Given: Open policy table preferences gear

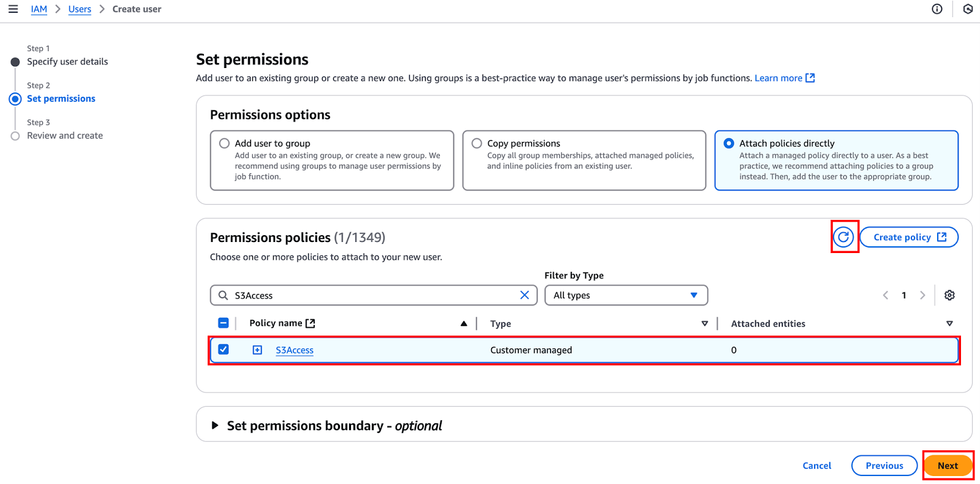Looking at the screenshot, I should (x=949, y=295).
